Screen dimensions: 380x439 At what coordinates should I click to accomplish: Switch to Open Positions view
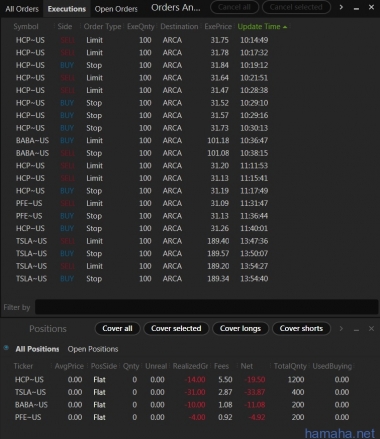tap(93, 349)
